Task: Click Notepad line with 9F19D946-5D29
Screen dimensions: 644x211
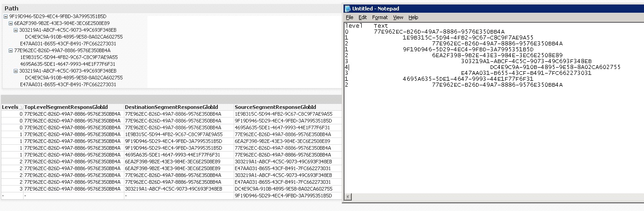Action: click(468, 49)
